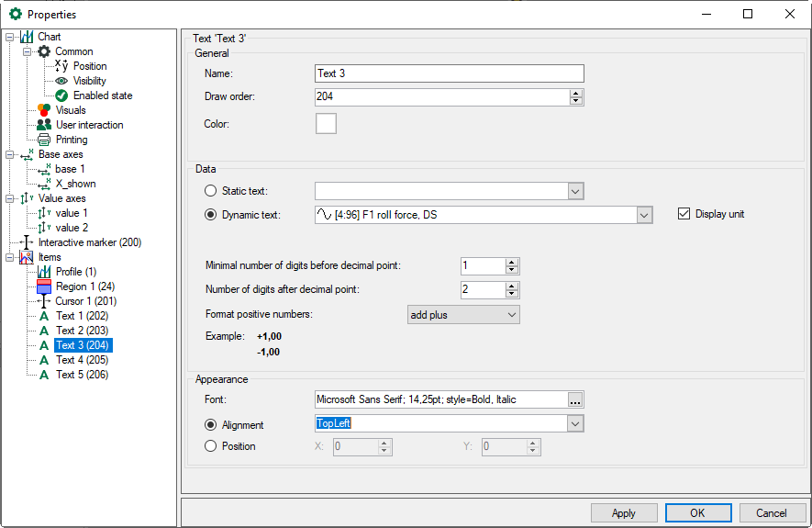Image resolution: width=812 pixels, height=528 pixels.
Task: Select the Position radio button
Action: pyautogui.click(x=211, y=446)
